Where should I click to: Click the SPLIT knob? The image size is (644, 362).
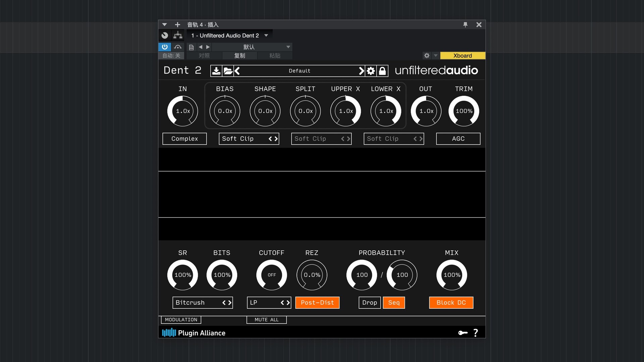(x=305, y=111)
